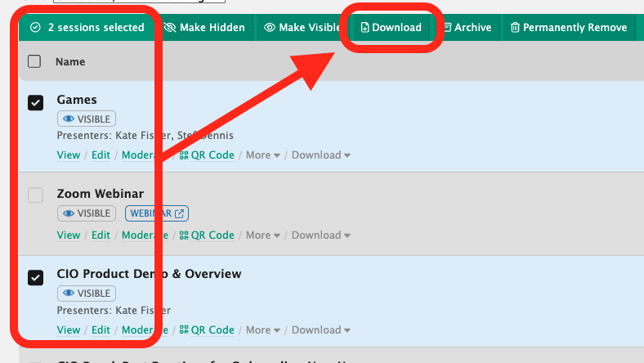This screenshot has width=644, height=363.
Task: Click the crossed-eye icon beside Make Hidden
Action: (x=170, y=28)
